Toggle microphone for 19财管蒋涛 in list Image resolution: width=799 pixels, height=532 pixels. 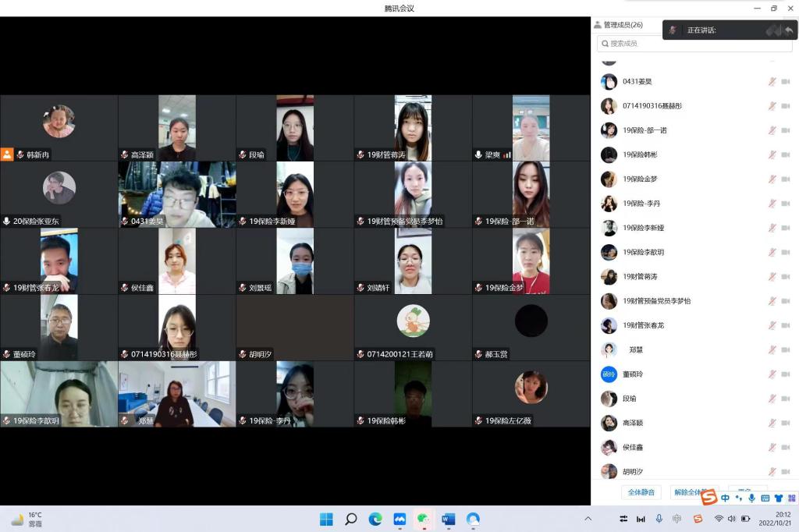[772, 276]
